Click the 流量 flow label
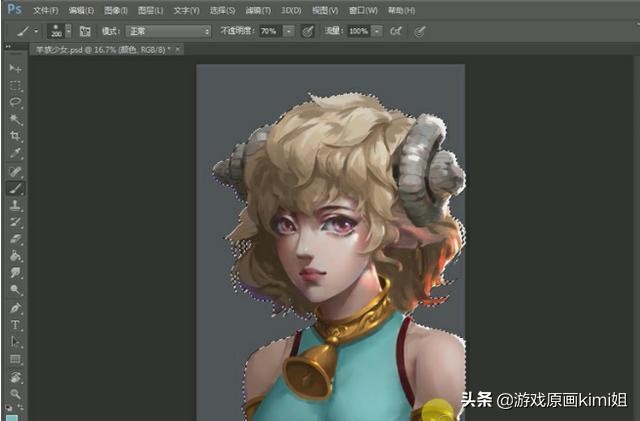 point(333,31)
